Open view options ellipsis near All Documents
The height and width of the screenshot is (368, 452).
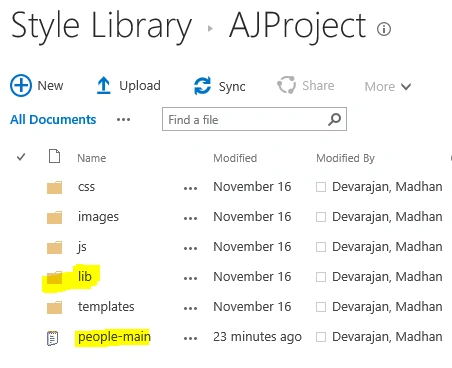click(123, 120)
